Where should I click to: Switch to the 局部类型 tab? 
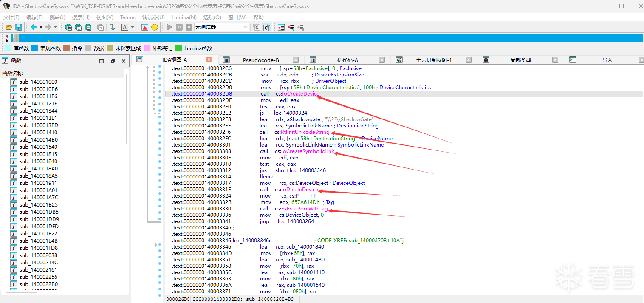point(520,60)
